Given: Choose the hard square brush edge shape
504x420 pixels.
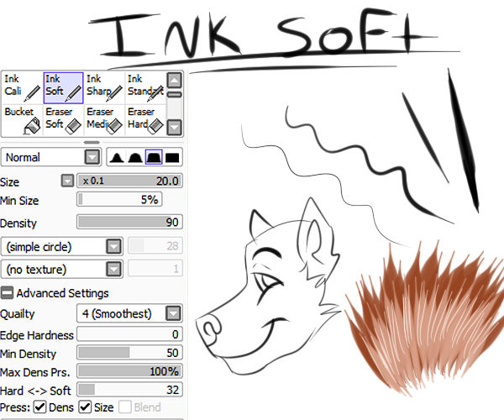Looking at the screenshot, I should click(172, 157).
